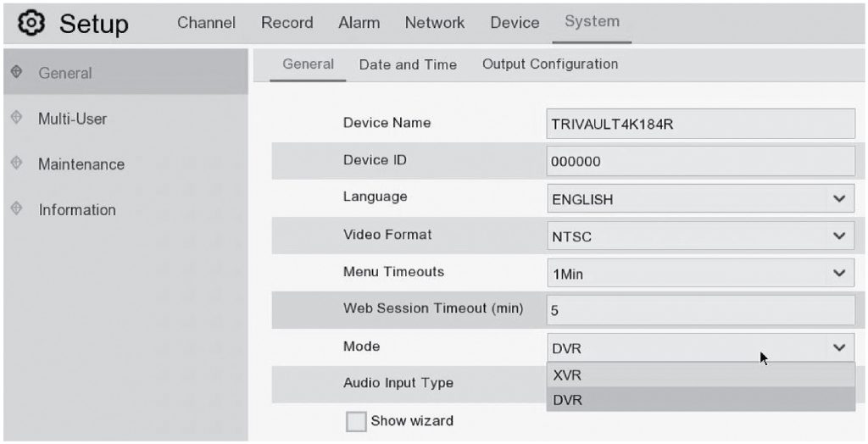Image resolution: width=868 pixels, height=444 pixels.
Task: Click the diamond icon beside Multi-User
Action: [x=17, y=118]
